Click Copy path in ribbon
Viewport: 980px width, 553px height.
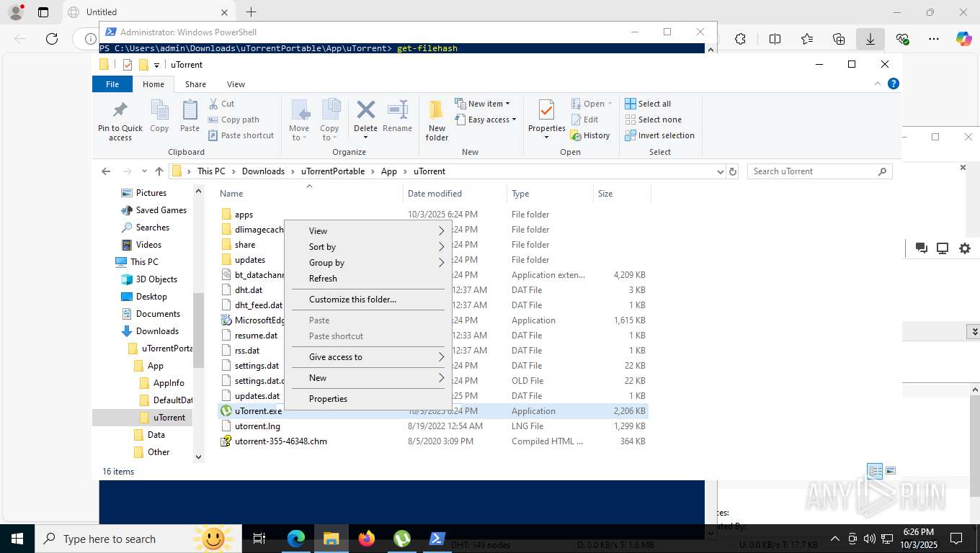(233, 120)
